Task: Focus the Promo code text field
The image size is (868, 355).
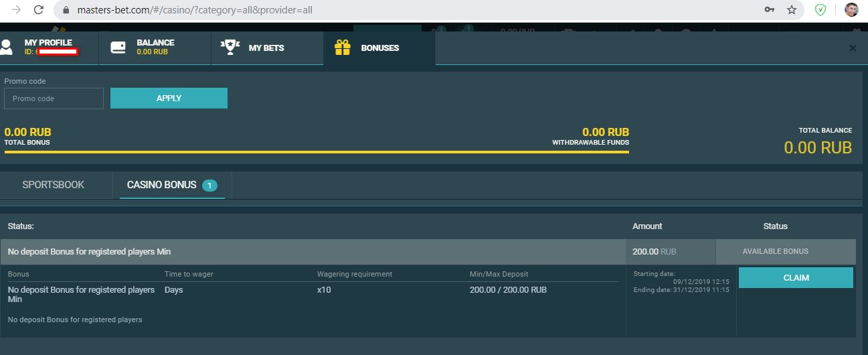Action: [x=54, y=98]
